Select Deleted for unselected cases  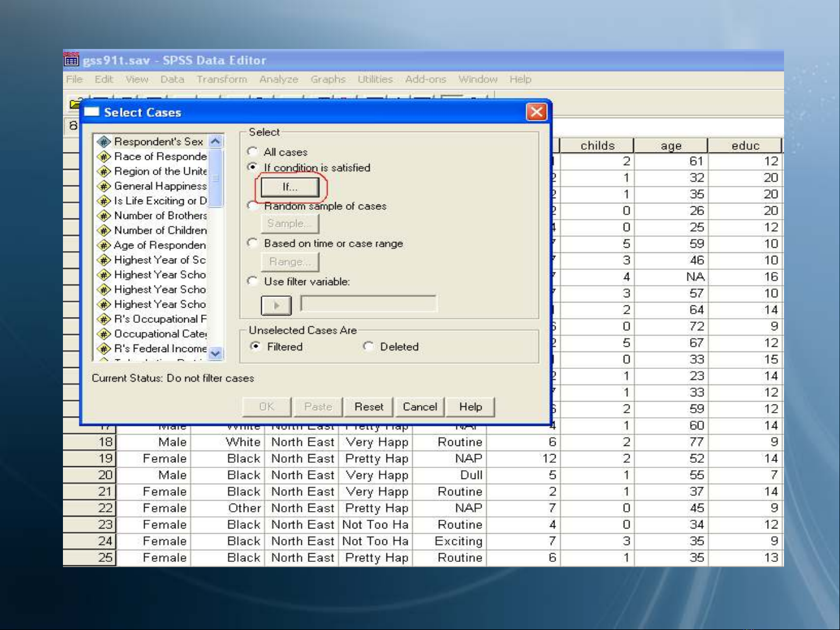click(x=368, y=346)
